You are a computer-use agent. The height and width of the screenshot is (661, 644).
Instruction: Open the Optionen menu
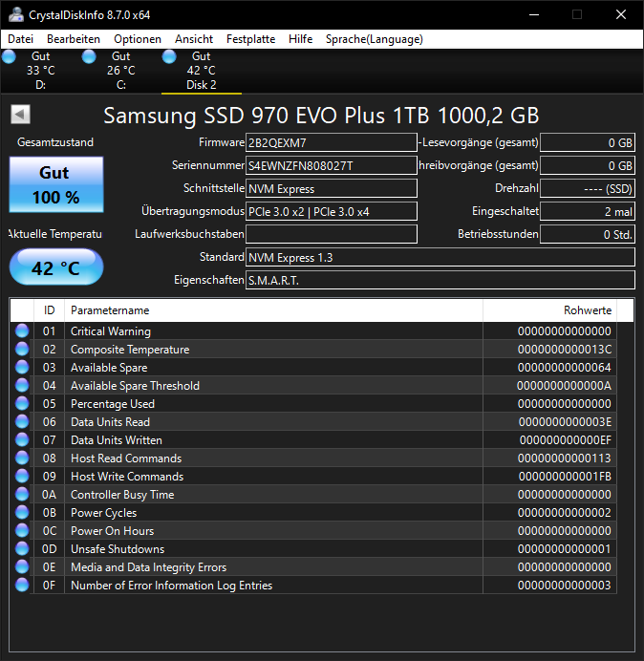pyautogui.click(x=138, y=39)
